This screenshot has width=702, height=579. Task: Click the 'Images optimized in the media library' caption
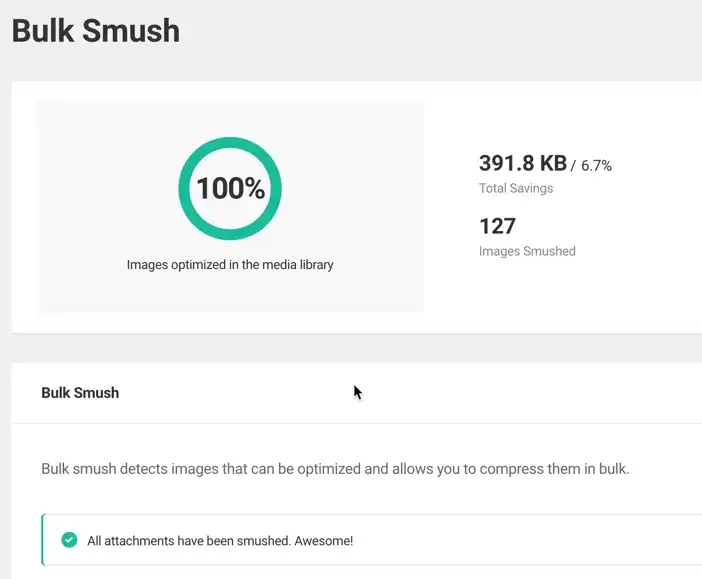(230, 265)
